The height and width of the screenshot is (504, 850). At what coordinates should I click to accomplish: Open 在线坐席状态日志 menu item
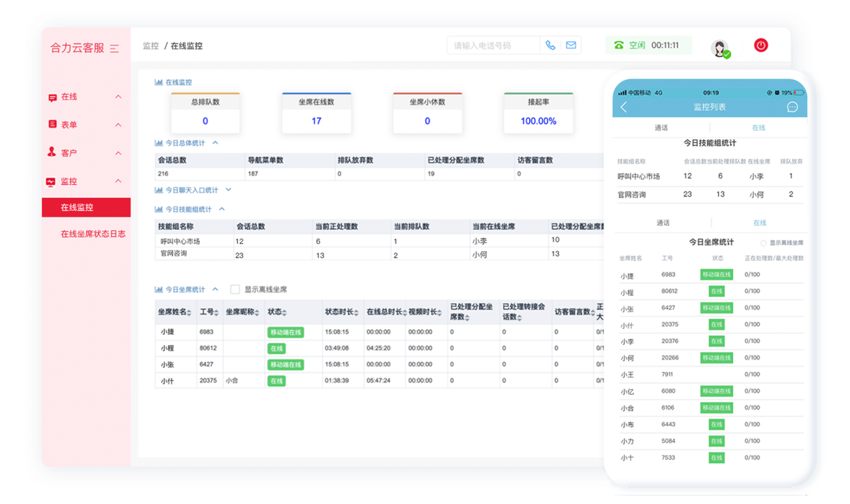(93, 234)
